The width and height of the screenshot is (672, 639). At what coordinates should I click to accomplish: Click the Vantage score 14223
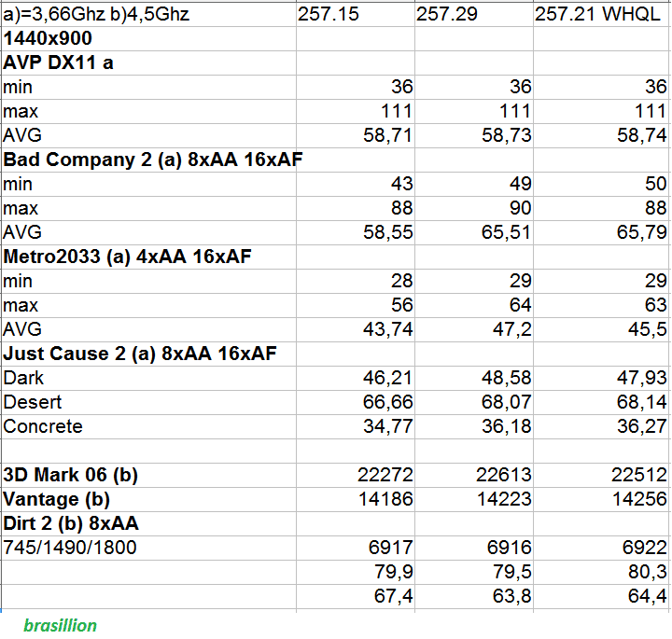point(474,499)
